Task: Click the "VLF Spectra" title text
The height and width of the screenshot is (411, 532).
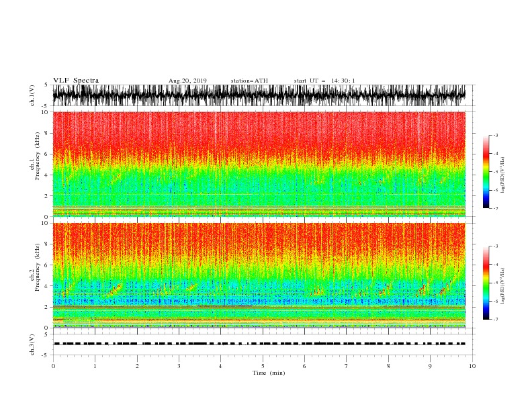Action: point(76,81)
